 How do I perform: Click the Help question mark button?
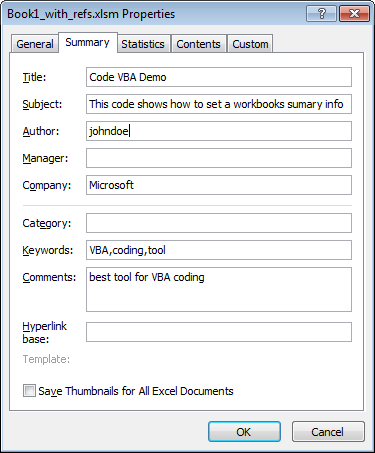coord(321,14)
